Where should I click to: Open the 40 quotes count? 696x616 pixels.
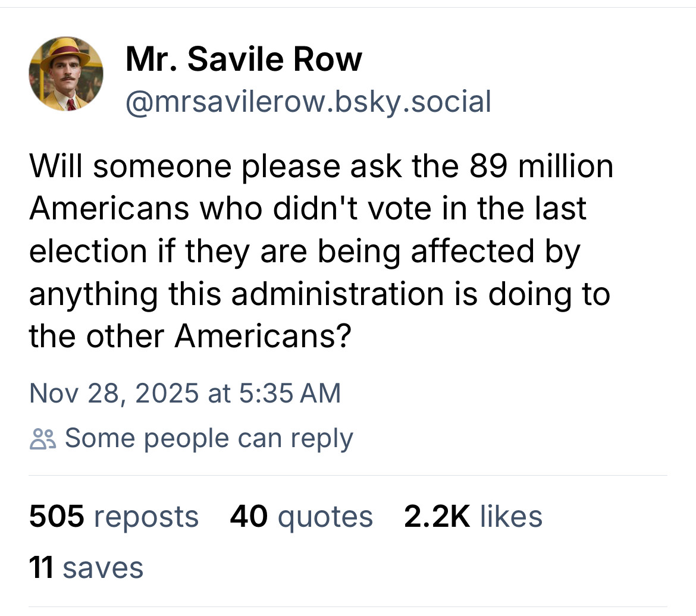248,516
